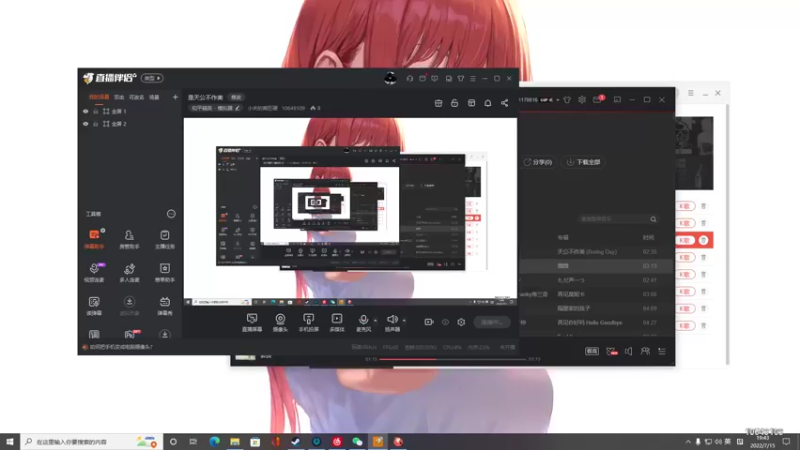Click the search magnifier icon in music playlist
The height and width of the screenshot is (450, 800).
pos(653,219)
